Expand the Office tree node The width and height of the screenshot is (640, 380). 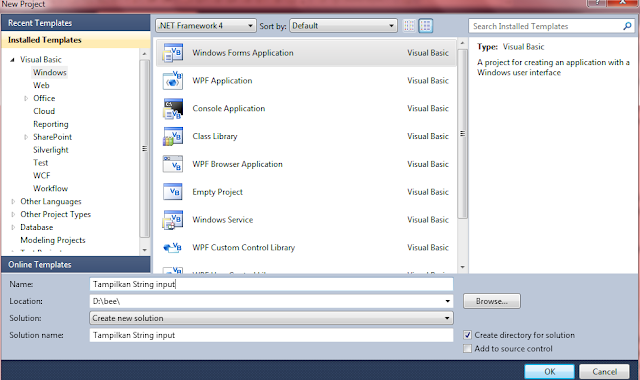pos(26,98)
